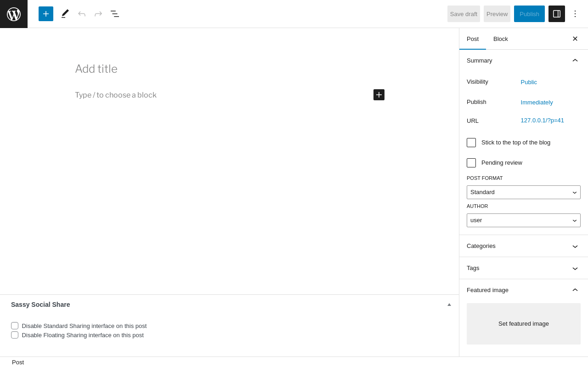Check Disable Standard Sharing interface on this post

(x=15, y=326)
